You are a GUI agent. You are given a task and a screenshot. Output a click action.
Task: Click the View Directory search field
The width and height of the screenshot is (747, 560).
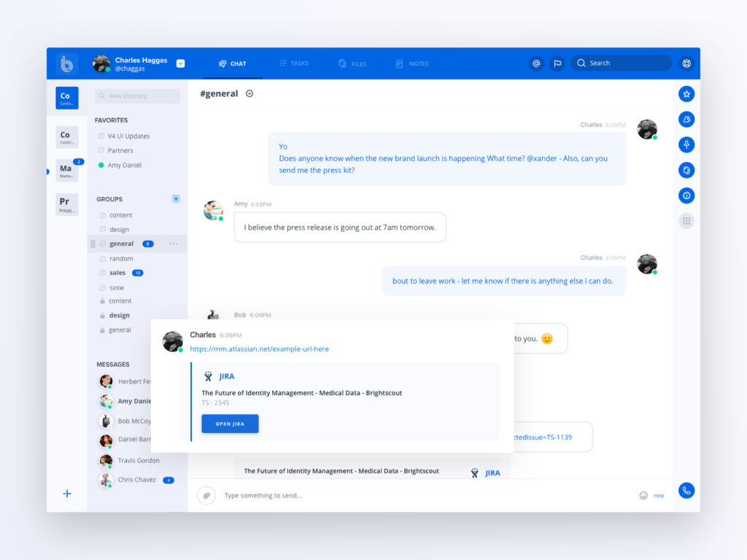tap(137, 96)
